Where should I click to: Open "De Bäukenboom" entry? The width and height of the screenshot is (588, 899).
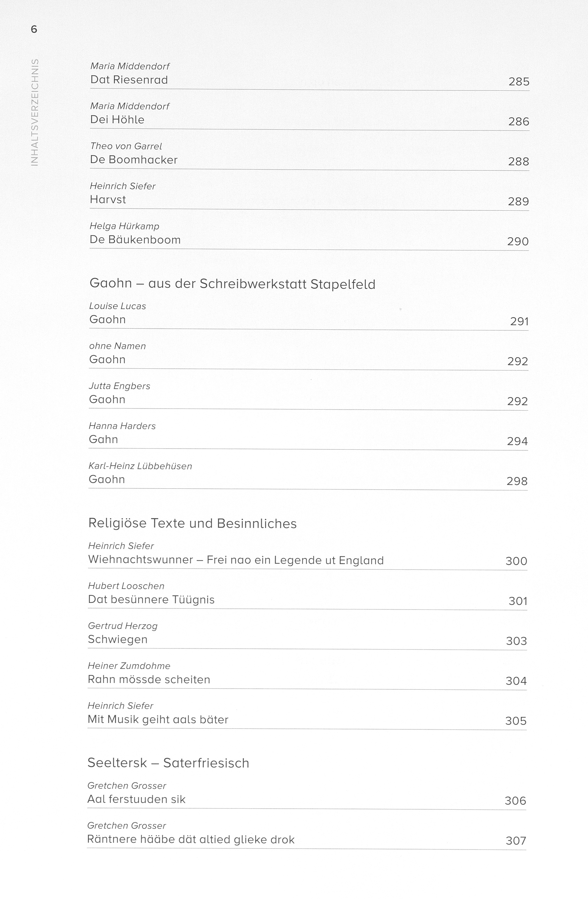pyautogui.click(x=135, y=240)
